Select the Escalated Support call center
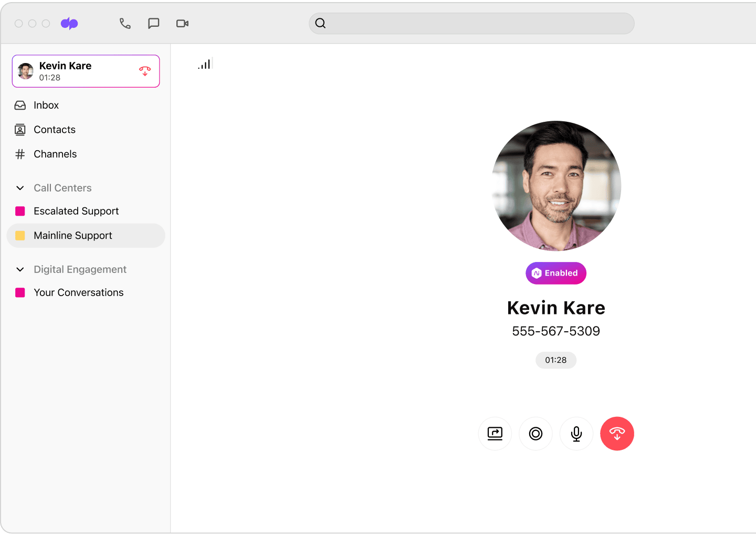 [x=76, y=211]
